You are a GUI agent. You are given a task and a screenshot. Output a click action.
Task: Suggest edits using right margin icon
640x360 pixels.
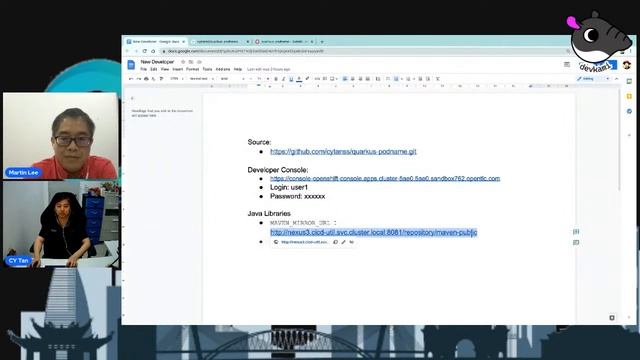[576, 242]
